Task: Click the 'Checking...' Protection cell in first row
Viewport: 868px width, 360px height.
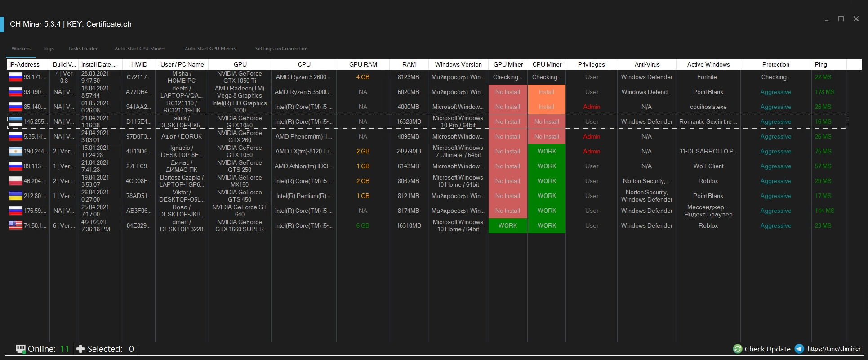Action: point(776,77)
